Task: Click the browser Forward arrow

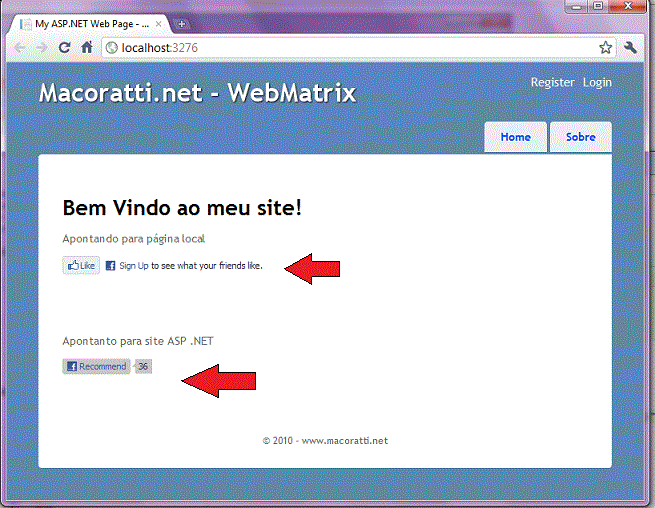Action: click(41, 48)
